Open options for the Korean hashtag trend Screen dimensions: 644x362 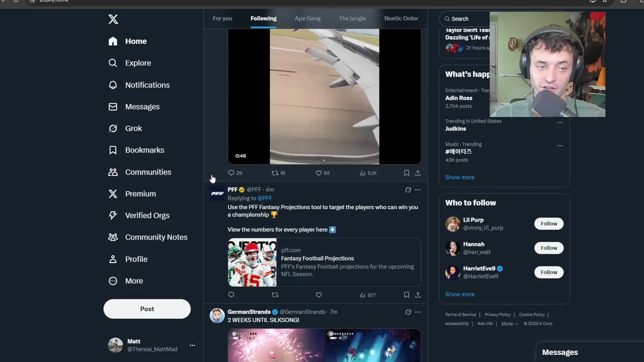tap(559, 146)
